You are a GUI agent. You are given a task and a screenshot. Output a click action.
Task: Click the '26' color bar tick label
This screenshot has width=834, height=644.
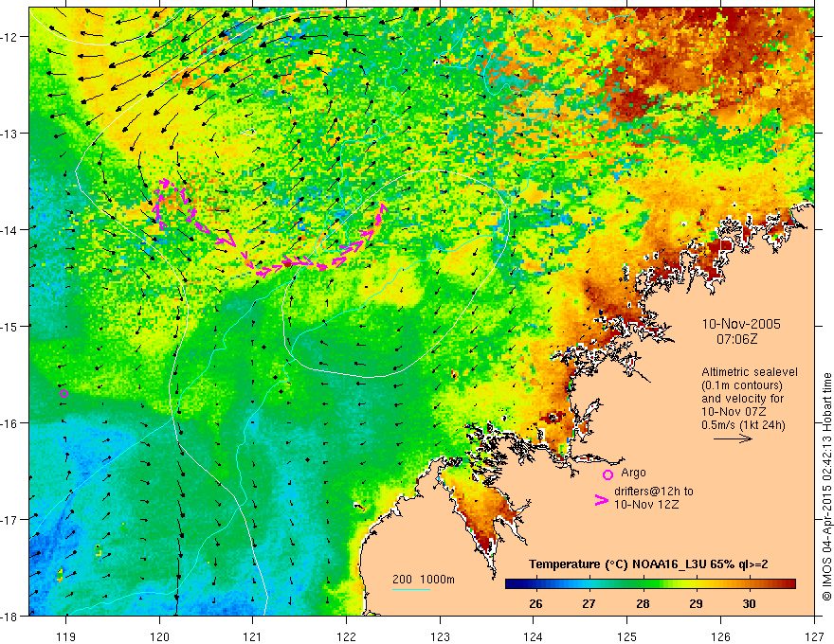[x=535, y=604]
